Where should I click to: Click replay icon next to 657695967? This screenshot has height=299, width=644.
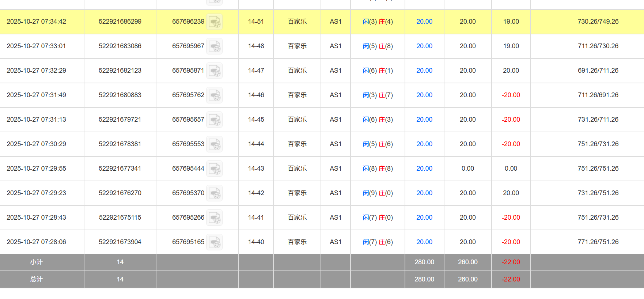(x=214, y=46)
